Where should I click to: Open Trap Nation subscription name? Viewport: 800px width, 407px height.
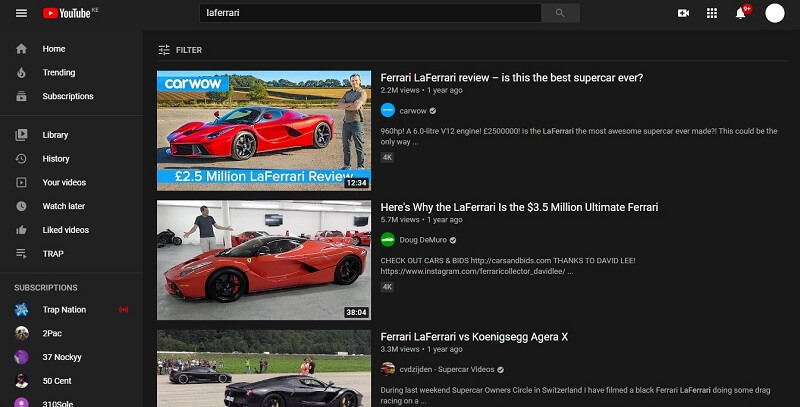pyautogui.click(x=64, y=310)
